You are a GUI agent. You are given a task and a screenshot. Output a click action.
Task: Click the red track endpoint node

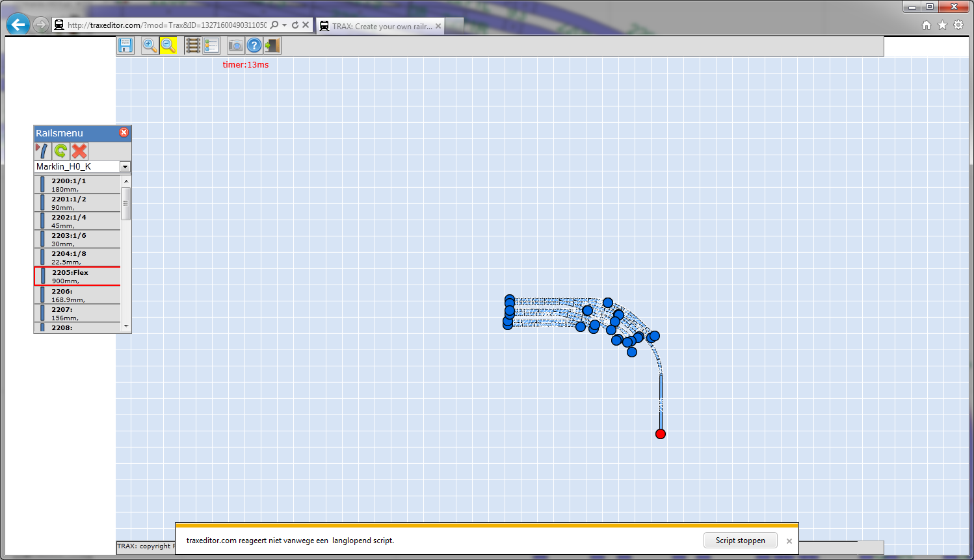tap(661, 434)
